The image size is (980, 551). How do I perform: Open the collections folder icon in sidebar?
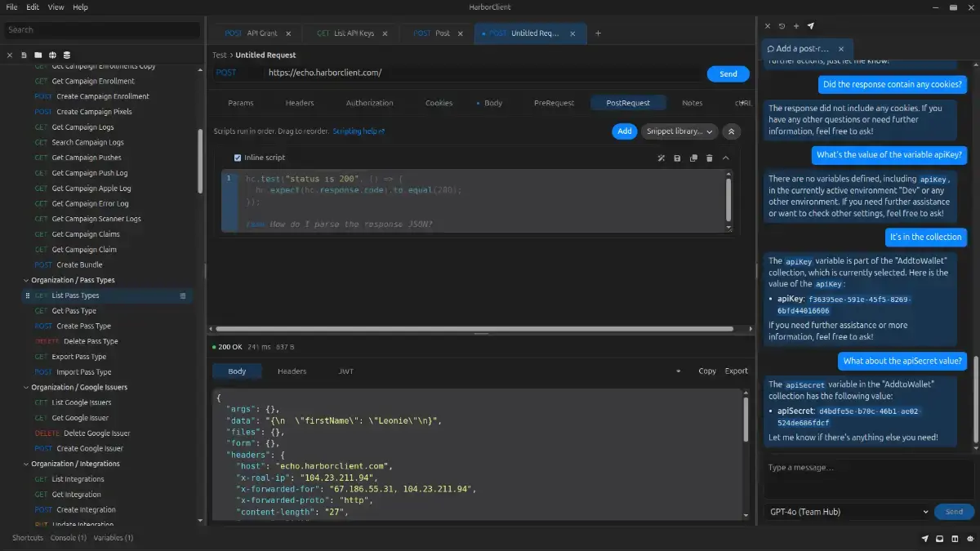coord(38,55)
